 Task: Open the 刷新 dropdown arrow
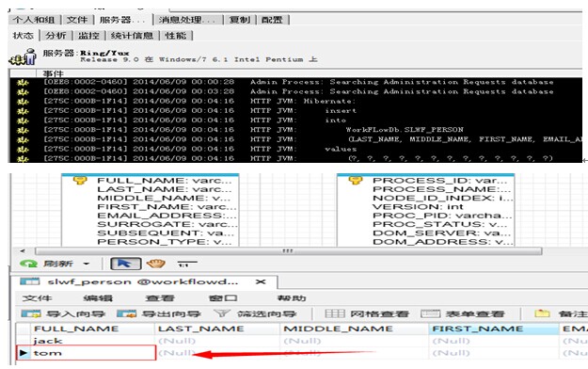pyautogui.click(x=87, y=264)
